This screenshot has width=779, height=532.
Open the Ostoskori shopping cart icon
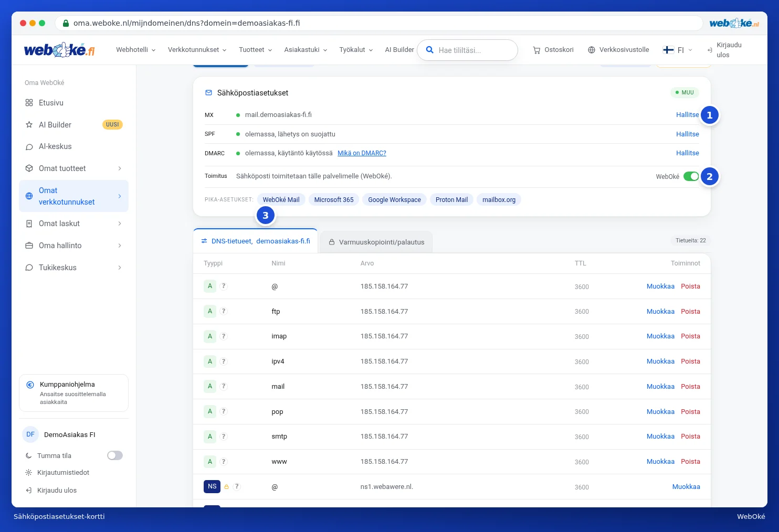[x=536, y=50]
